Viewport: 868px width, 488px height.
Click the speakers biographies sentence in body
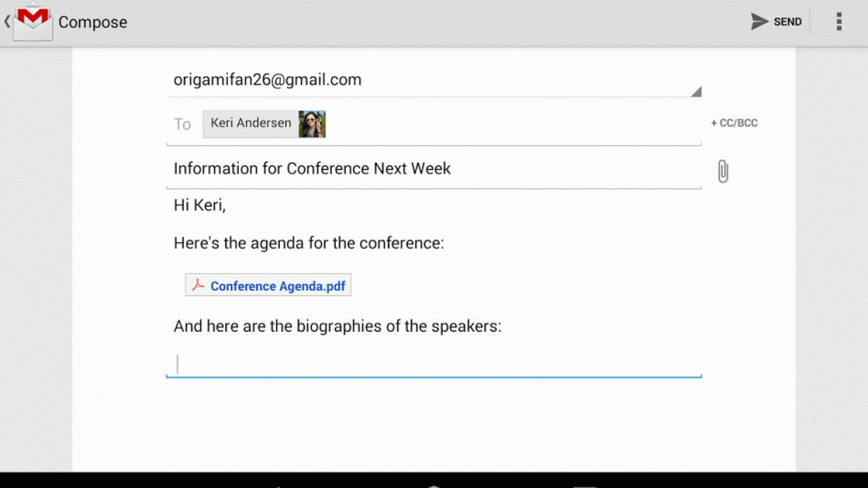pyautogui.click(x=338, y=326)
